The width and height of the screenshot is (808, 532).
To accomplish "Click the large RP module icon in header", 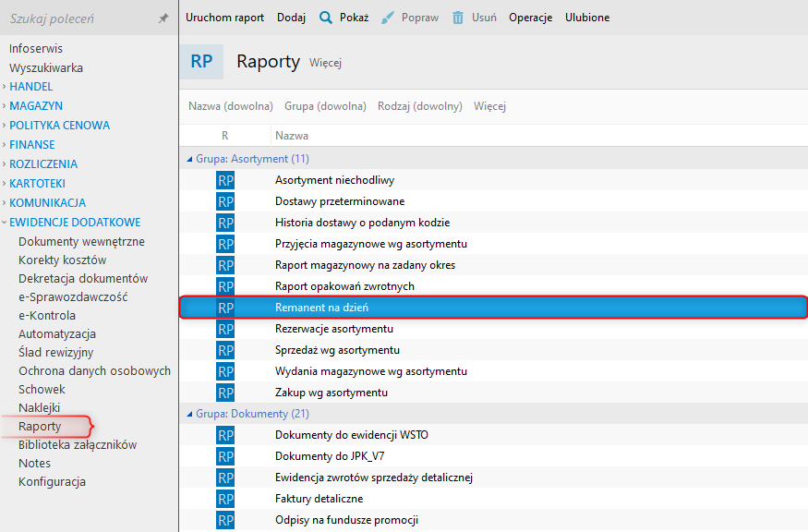I will pyautogui.click(x=201, y=62).
